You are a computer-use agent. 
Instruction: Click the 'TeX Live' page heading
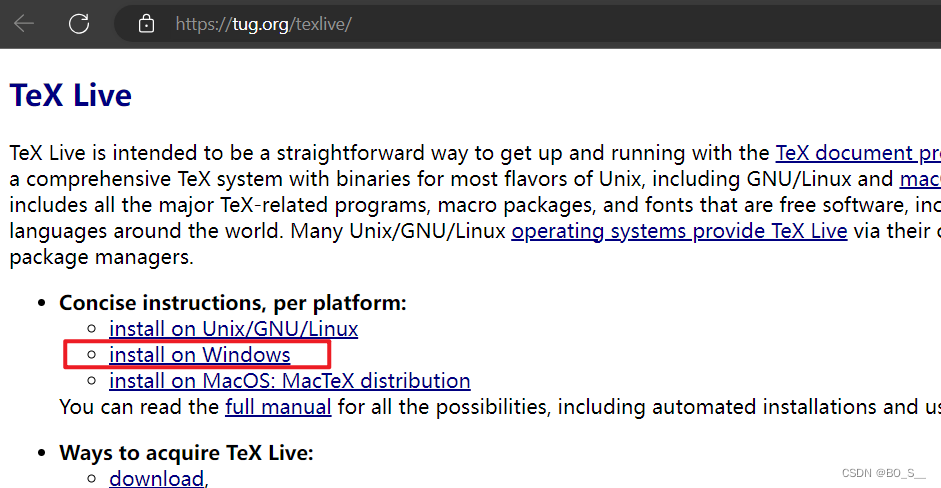(70, 96)
